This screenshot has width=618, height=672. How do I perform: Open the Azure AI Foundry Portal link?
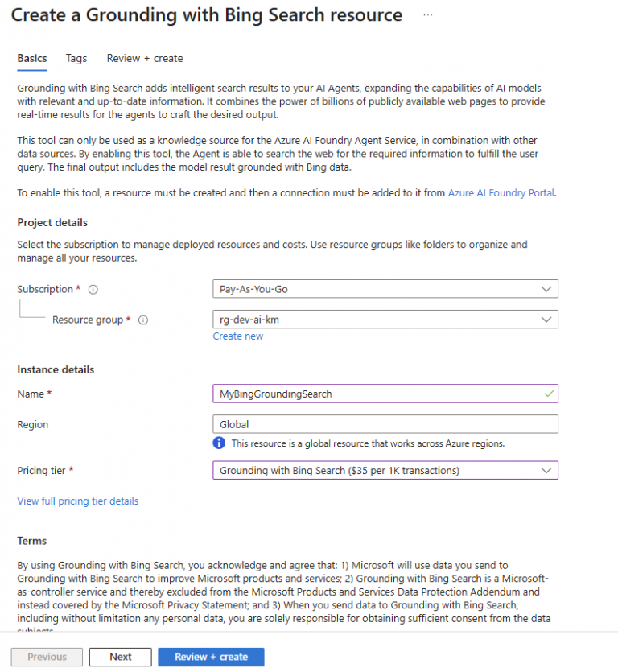point(501,192)
